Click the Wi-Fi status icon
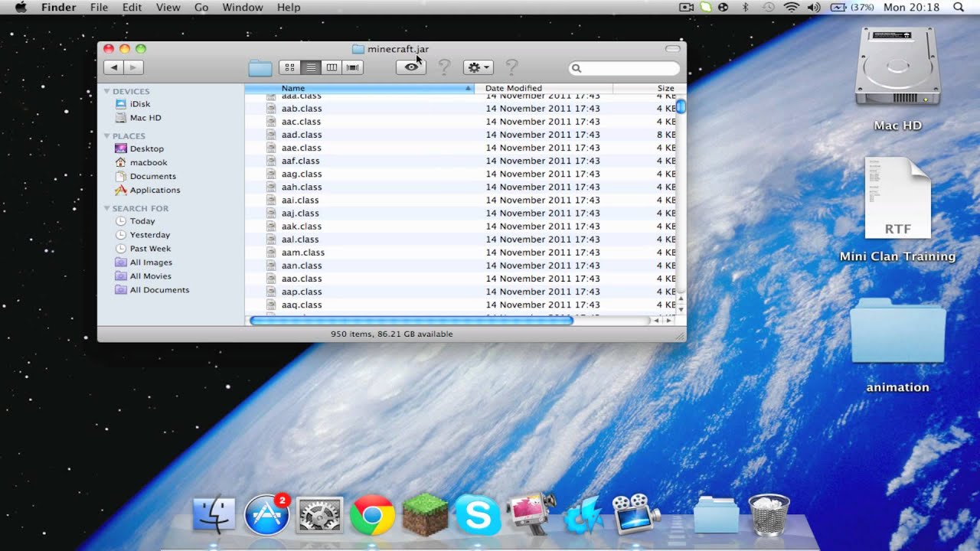The image size is (980, 551). click(791, 7)
